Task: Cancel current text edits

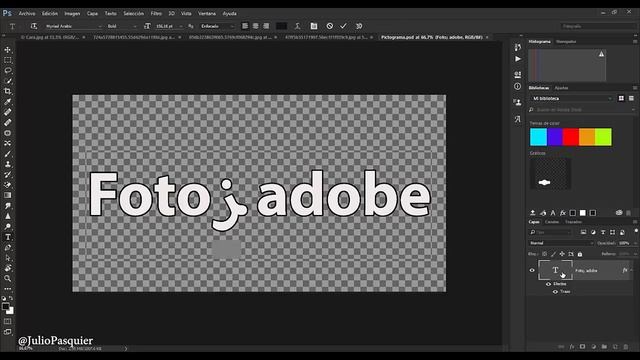Action: pos(329,26)
